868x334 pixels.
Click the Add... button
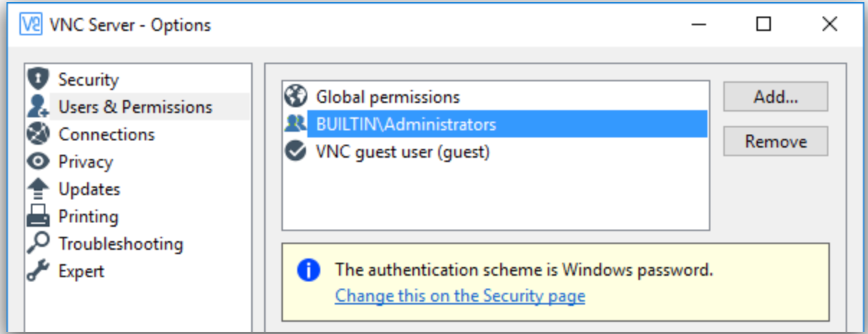click(x=776, y=96)
